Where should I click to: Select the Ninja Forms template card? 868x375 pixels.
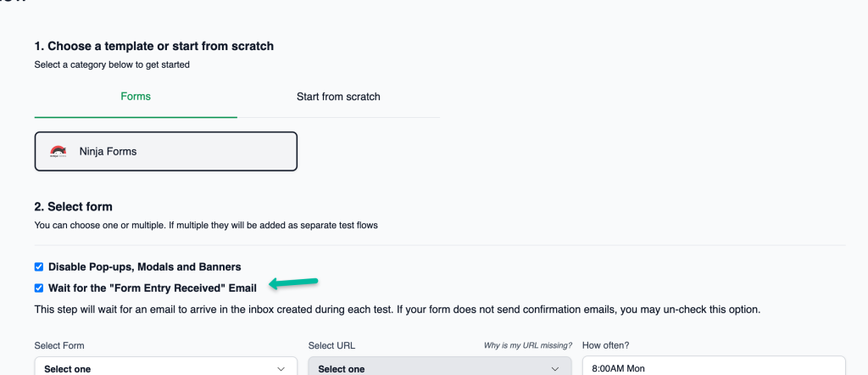click(166, 151)
